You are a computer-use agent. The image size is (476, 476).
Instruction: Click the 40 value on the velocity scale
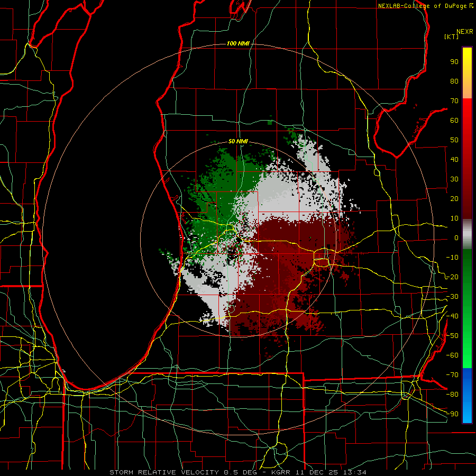pyautogui.click(x=454, y=160)
